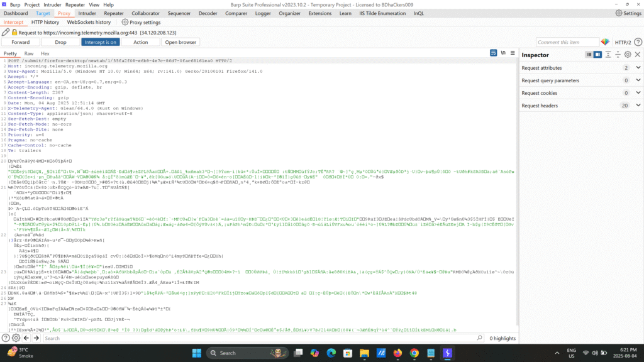Open the global Settings gear
The width and height of the screenshot is (644, 362).
[628, 13]
